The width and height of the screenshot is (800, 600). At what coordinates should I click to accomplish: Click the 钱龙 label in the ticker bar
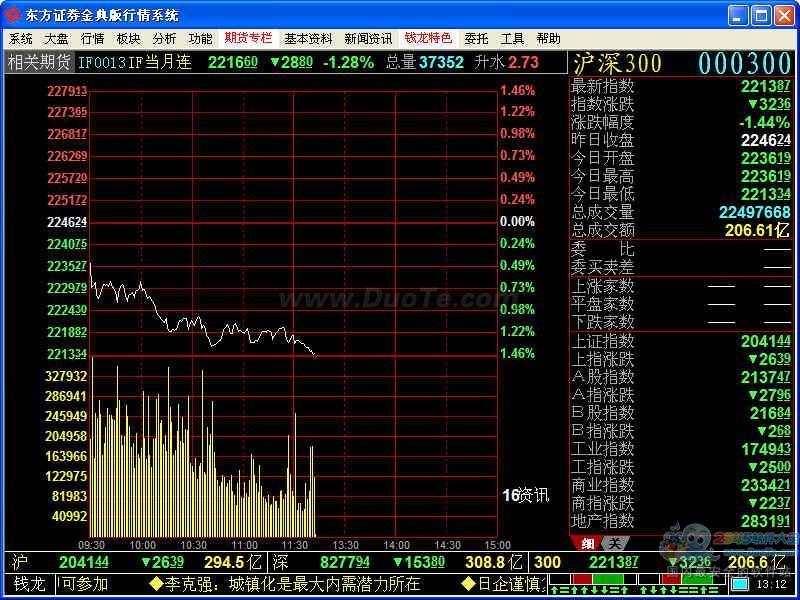30,583
